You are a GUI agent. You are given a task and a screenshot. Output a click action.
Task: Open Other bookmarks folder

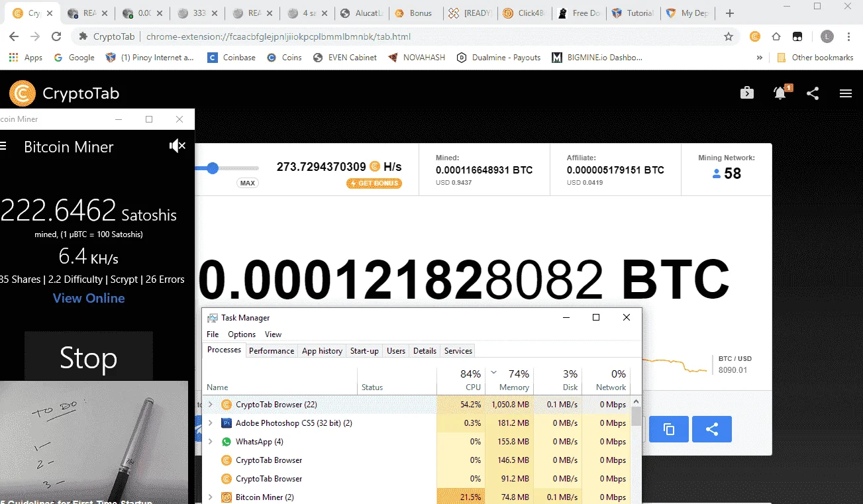[815, 58]
